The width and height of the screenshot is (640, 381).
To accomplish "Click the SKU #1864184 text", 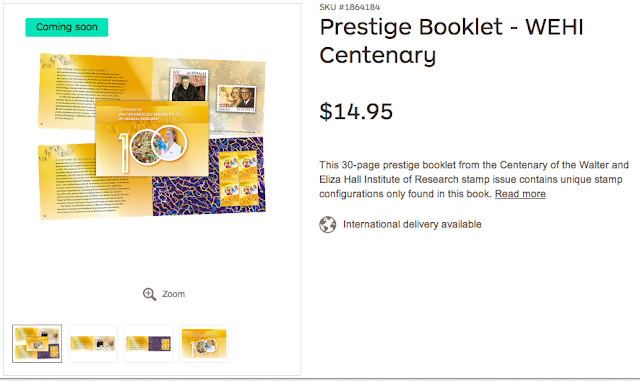I will pos(349,7).
